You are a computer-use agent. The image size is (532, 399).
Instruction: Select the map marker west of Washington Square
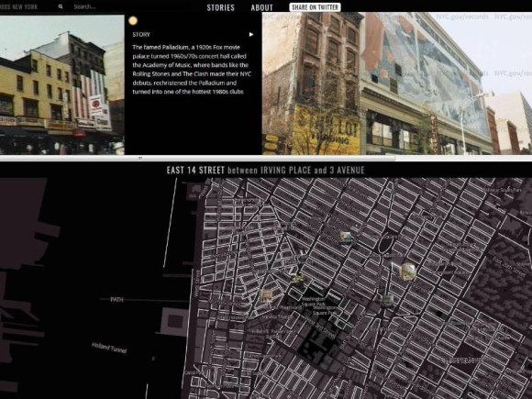pos(266,295)
